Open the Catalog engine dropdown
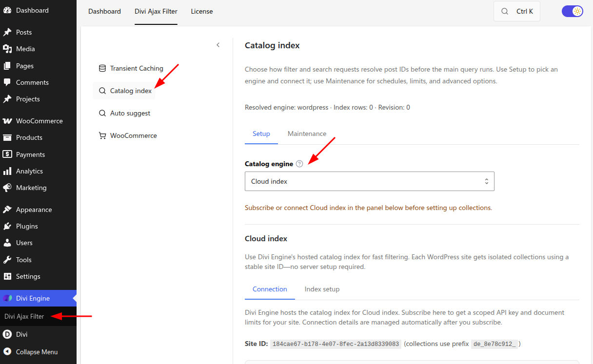 point(370,181)
